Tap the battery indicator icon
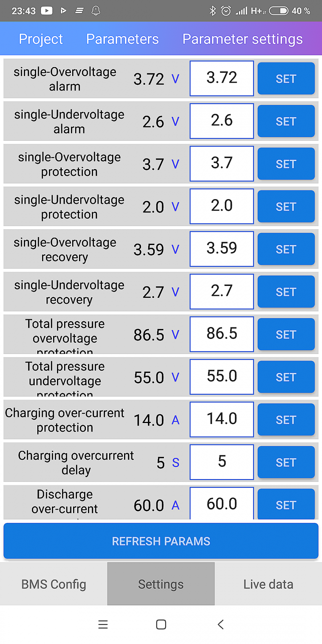The height and width of the screenshot is (644, 322). tap(279, 11)
